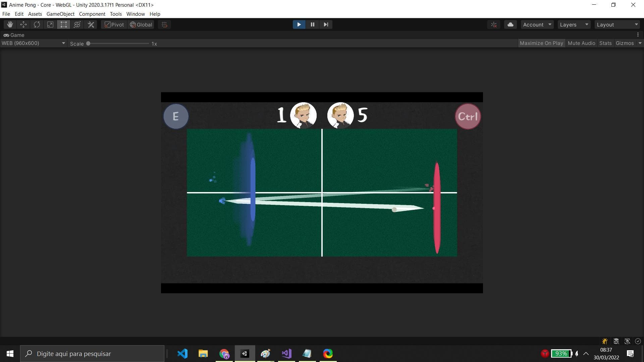Screen dimensions: 644x362
Task: Open the Layout dropdown
Action: [x=617, y=24]
